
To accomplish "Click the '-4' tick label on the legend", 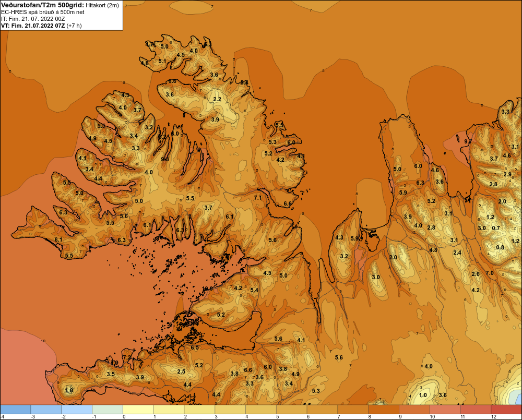I will [2, 417].
